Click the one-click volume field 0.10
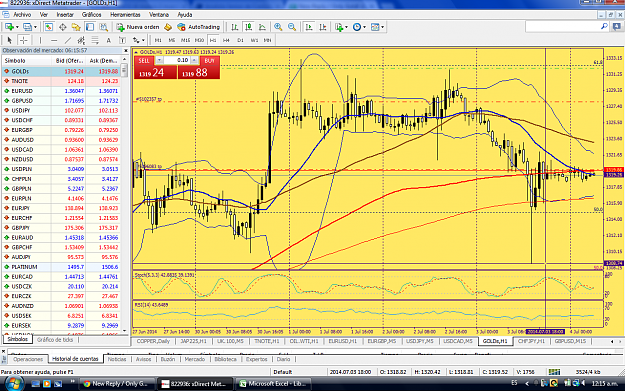Viewport: 625px width, 391px height. click(x=177, y=60)
